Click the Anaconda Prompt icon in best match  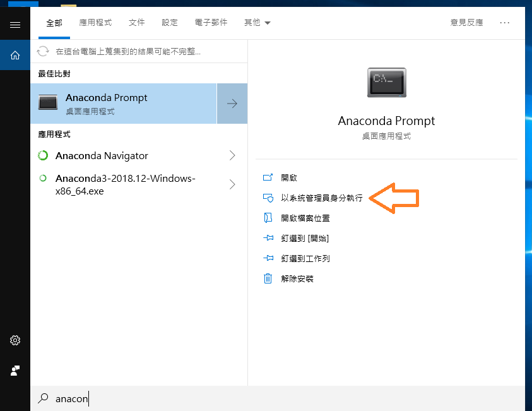pyautogui.click(x=48, y=102)
